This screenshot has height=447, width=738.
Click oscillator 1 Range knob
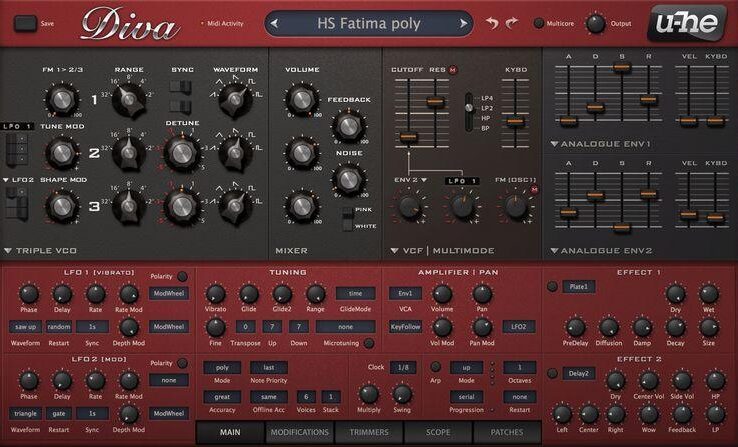[128, 99]
